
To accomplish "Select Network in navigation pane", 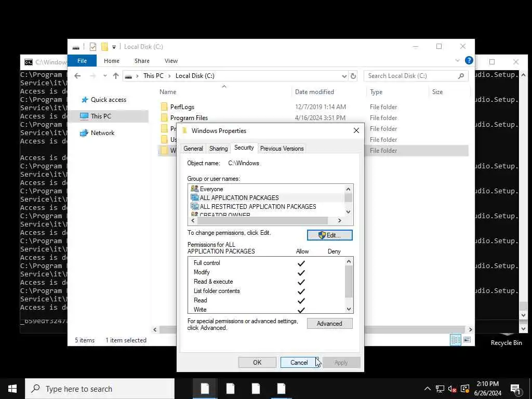I will (x=102, y=132).
